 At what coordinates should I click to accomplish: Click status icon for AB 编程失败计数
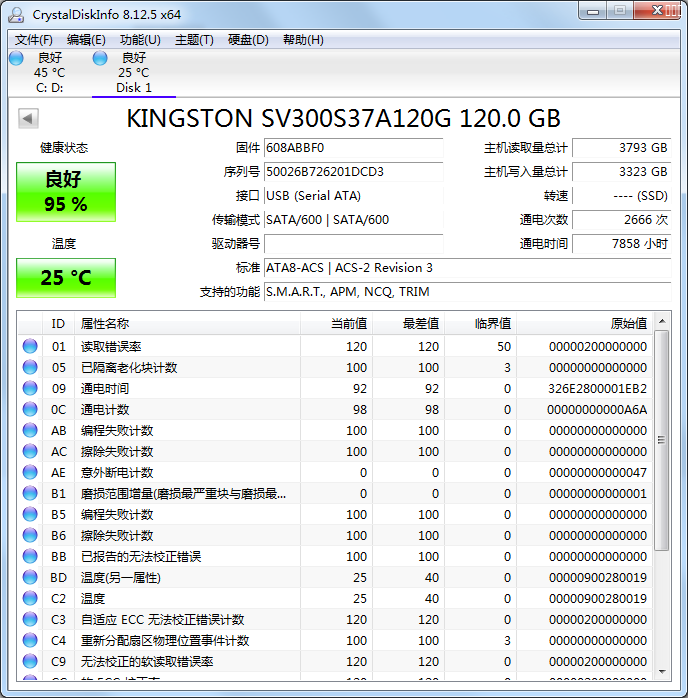pyautogui.click(x=30, y=430)
